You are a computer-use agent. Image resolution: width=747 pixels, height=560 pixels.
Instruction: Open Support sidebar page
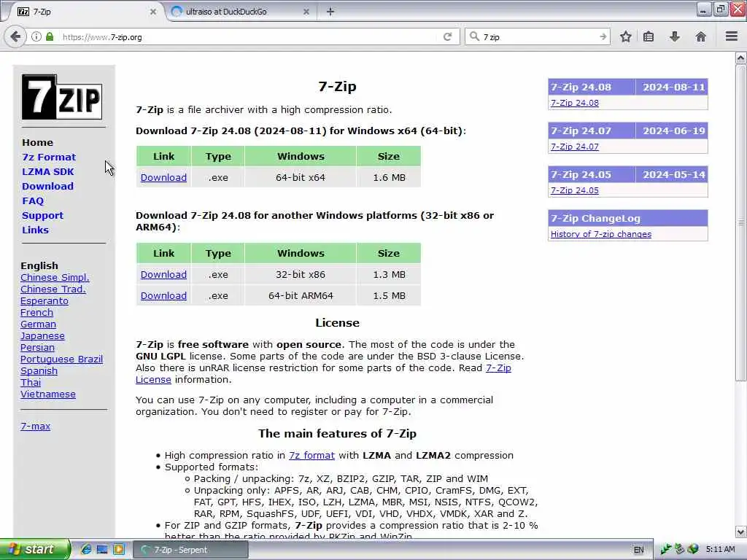42,215
